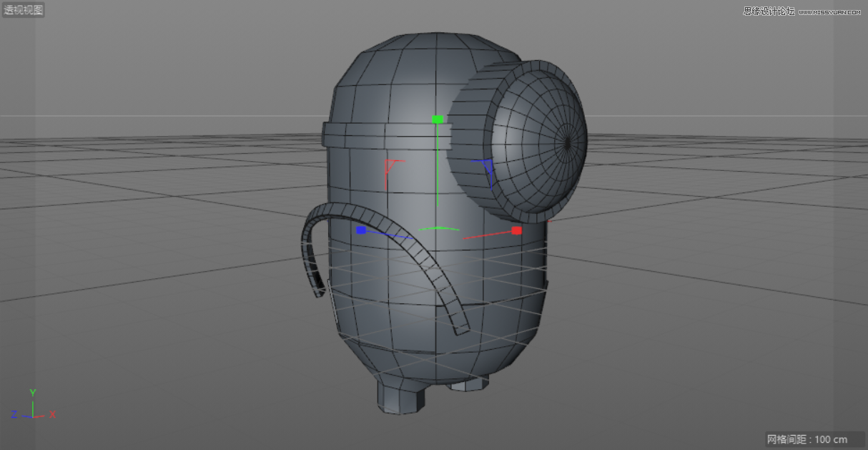Click the green Y label on axis gizmo

click(x=32, y=393)
